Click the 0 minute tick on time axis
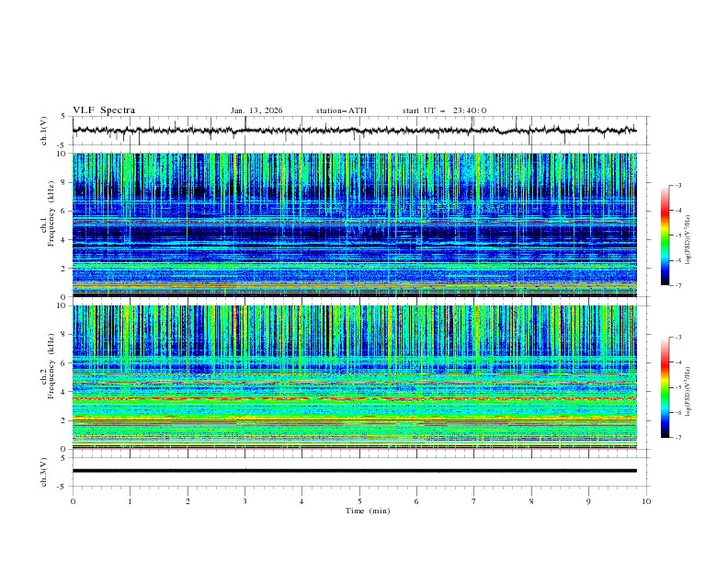 click(73, 501)
